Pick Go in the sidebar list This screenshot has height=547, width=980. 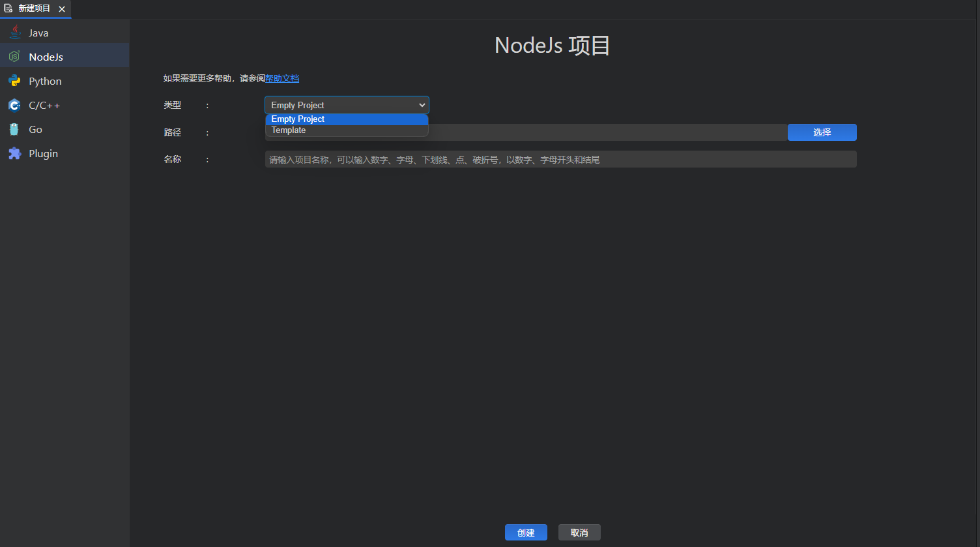click(65, 129)
